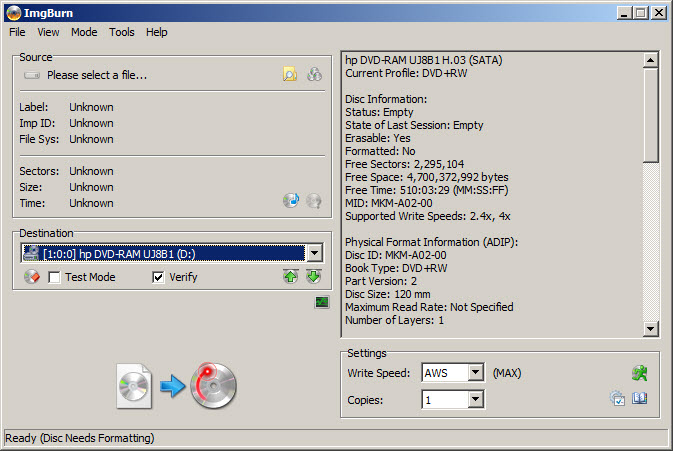Uncheck the Verify checkbox

pos(158,277)
